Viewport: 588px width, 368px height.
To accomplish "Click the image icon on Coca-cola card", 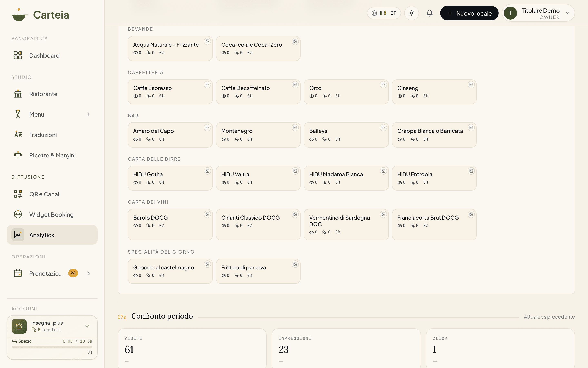I will click(295, 41).
